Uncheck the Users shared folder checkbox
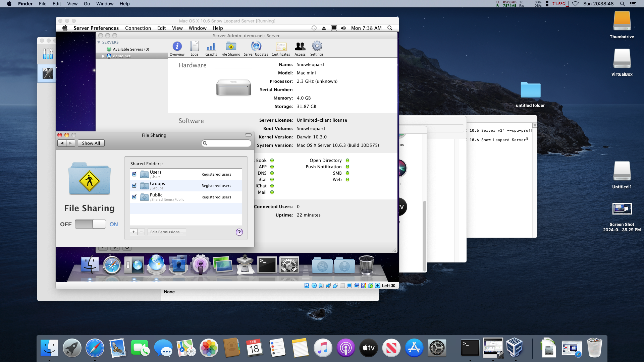 (134, 174)
